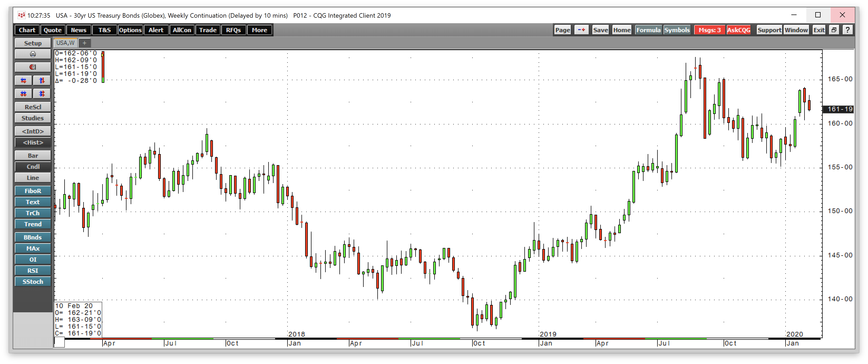The width and height of the screenshot is (868, 364).
Task: Click the Save button
Action: click(600, 30)
